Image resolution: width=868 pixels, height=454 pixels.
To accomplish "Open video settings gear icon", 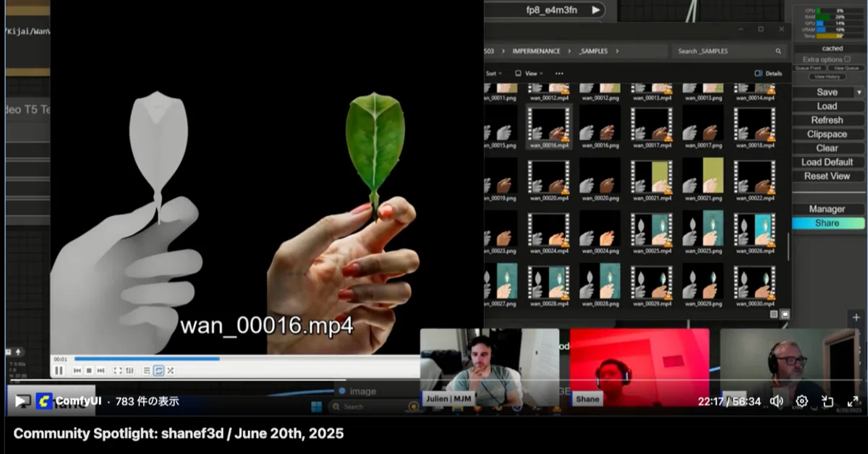I will pos(801,401).
